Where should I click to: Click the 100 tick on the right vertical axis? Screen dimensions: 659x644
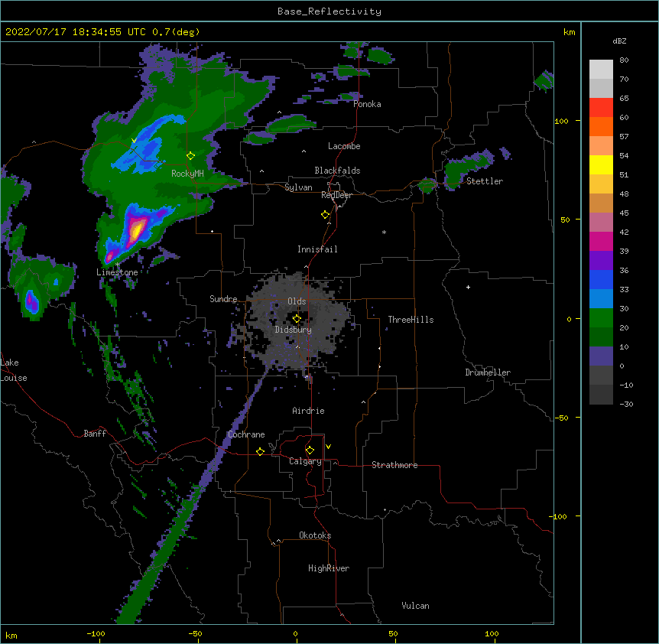click(561, 121)
